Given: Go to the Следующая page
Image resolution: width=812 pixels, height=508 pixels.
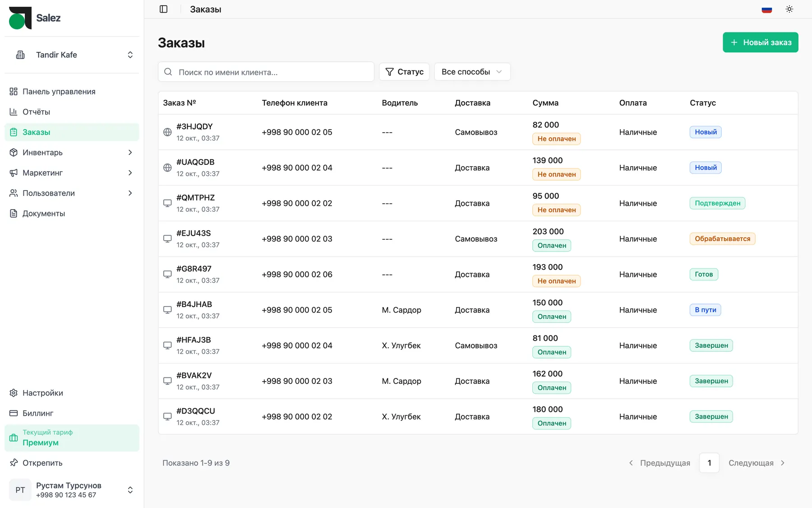Looking at the screenshot, I should point(757,463).
